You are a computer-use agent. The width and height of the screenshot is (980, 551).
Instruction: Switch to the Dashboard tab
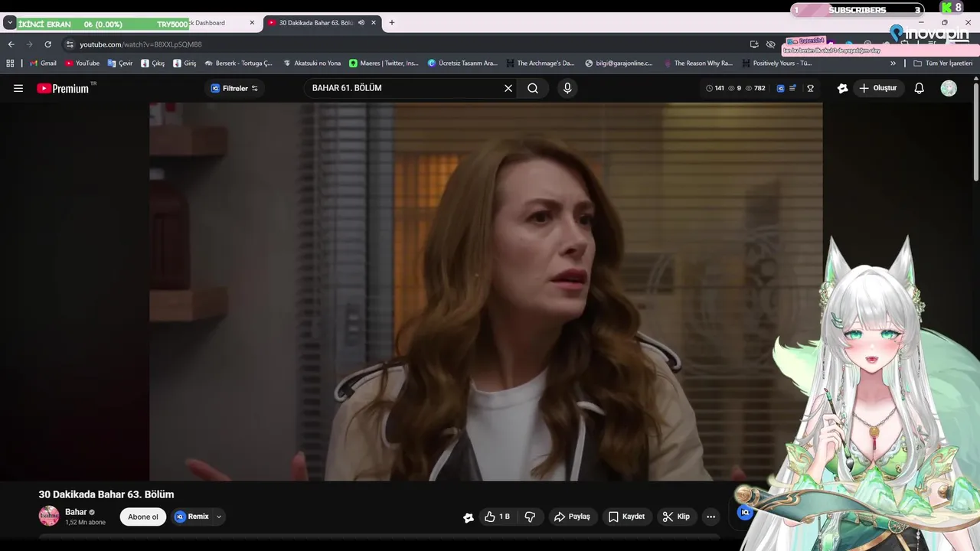[210, 23]
